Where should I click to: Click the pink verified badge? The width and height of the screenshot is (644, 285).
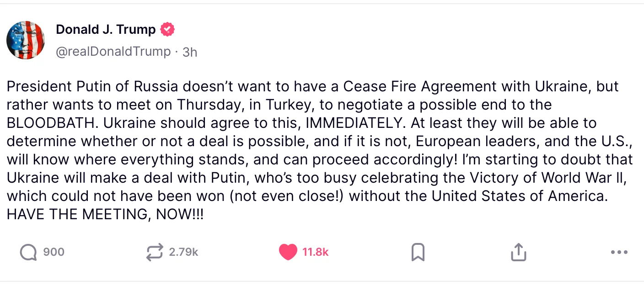click(x=167, y=30)
